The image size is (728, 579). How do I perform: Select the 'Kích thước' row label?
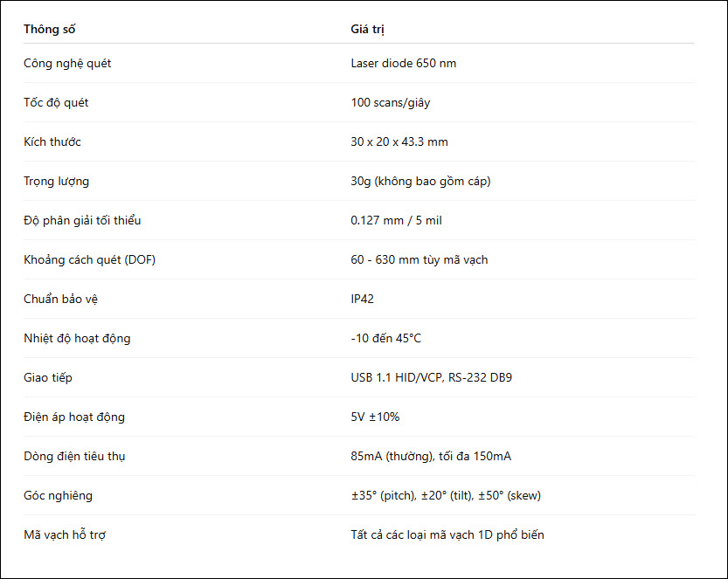(52, 141)
